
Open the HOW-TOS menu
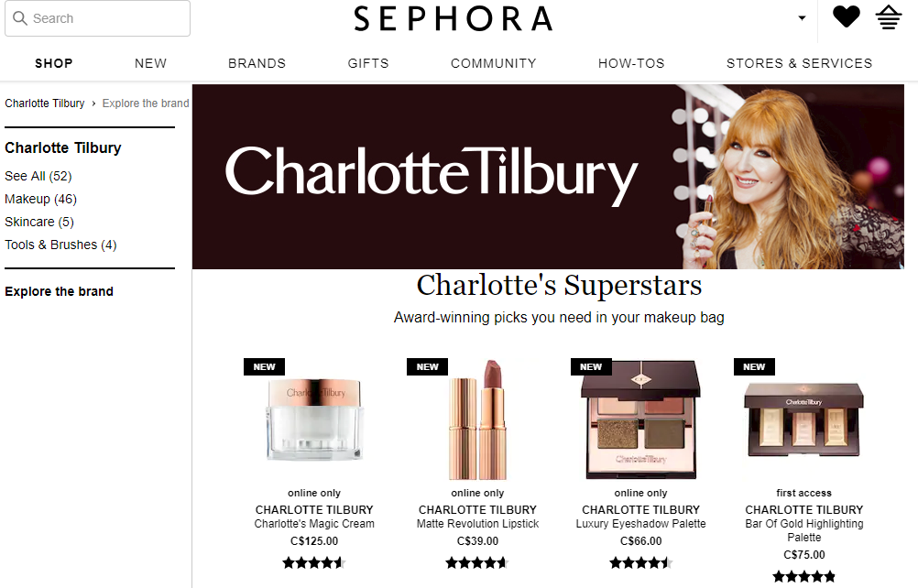[631, 63]
